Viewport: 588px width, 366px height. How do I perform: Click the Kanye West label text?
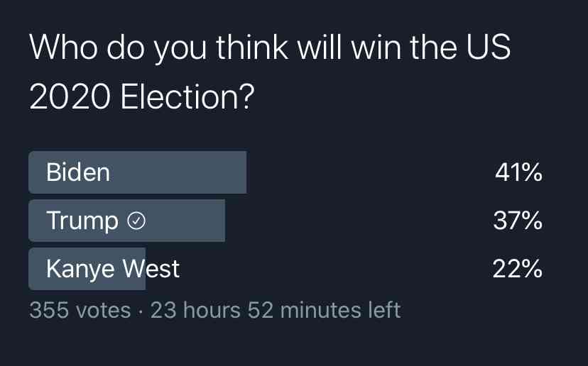pyautogui.click(x=113, y=270)
